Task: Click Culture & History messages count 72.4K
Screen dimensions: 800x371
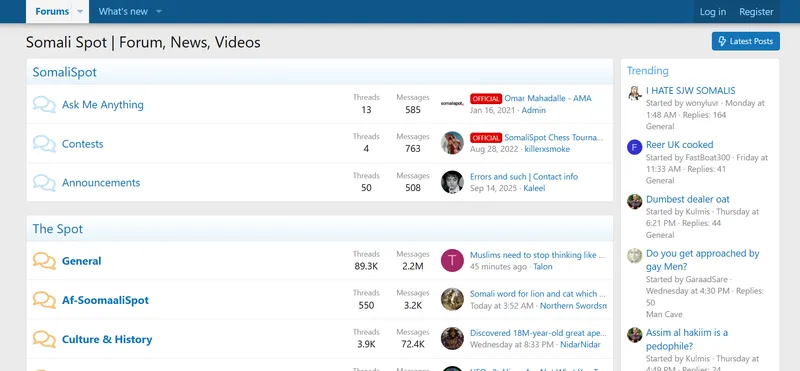Action: coord(413,344)
